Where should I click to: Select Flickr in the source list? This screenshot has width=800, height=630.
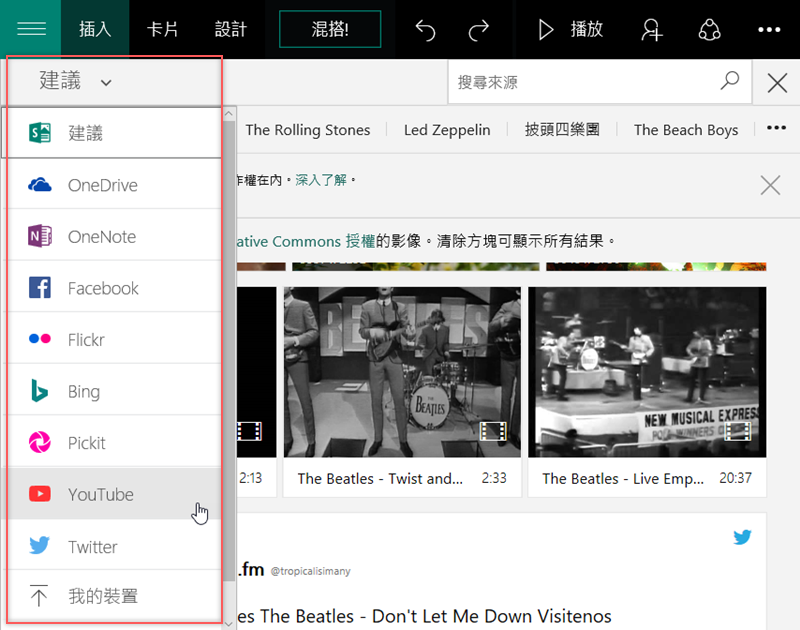coord(86,340)
